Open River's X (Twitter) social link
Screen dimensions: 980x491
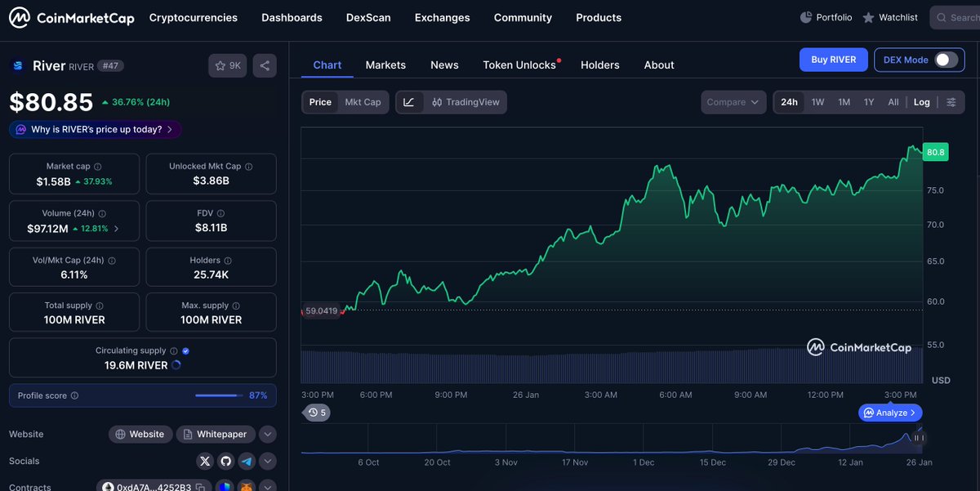205,462
